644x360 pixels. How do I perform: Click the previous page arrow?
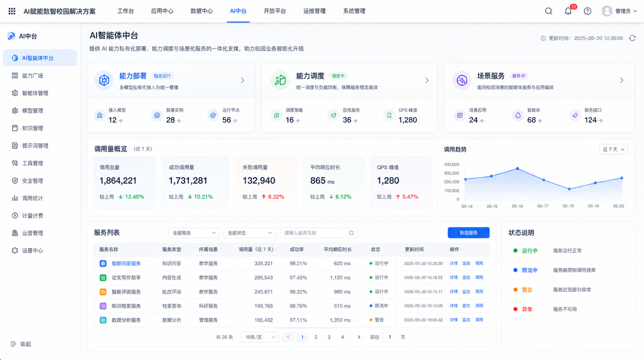tap(288, 337)
